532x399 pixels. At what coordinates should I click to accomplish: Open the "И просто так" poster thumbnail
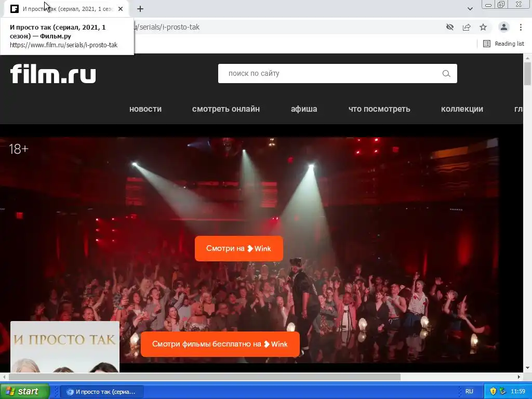65,347
